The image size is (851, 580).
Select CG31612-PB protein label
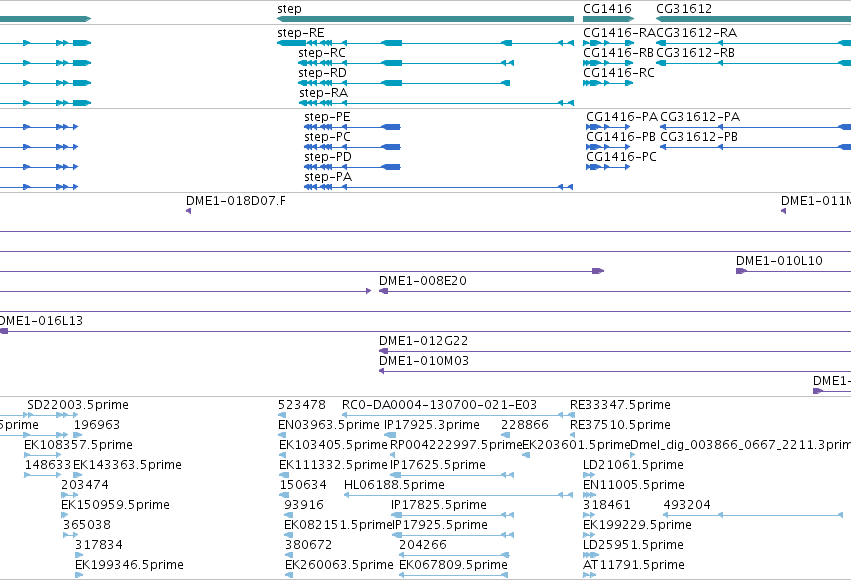point(698,137)
